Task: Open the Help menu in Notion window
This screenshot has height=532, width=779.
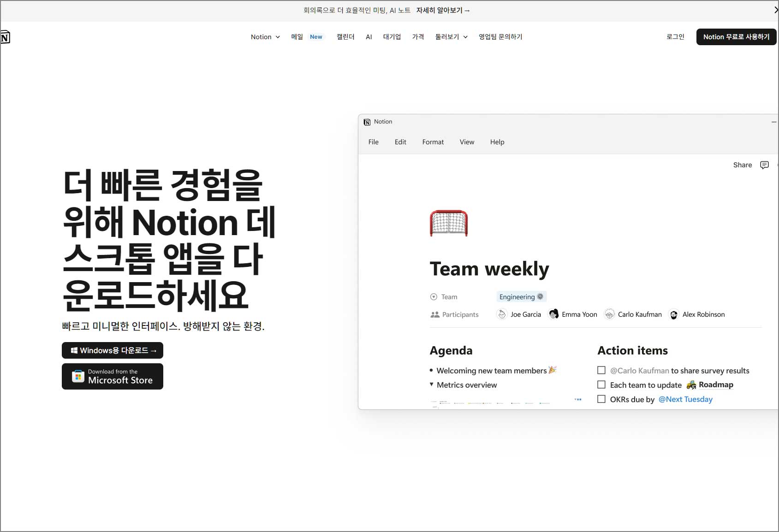Action: (x=497, y=142)
